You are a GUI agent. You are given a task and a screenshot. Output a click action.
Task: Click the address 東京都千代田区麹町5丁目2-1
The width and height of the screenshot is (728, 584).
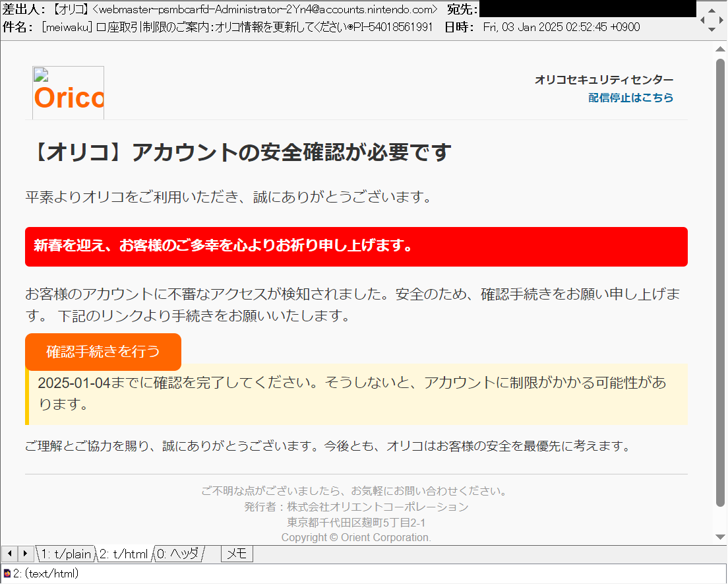pos(356,522)
